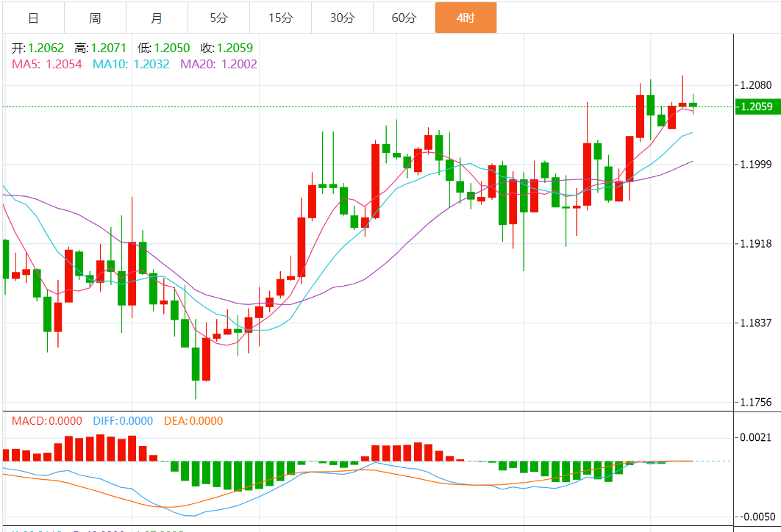Click the DIFF:0.0000 indicator label

(123, 421)
